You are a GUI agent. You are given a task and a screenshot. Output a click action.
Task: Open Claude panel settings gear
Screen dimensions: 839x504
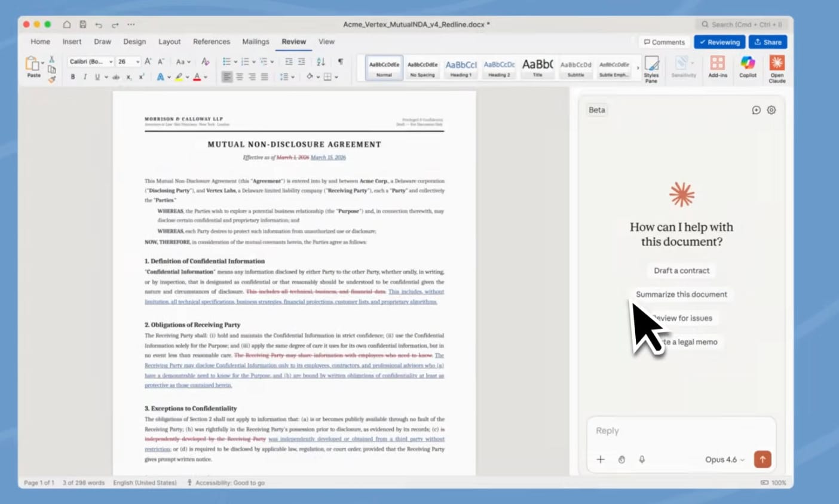pos(771,110)
